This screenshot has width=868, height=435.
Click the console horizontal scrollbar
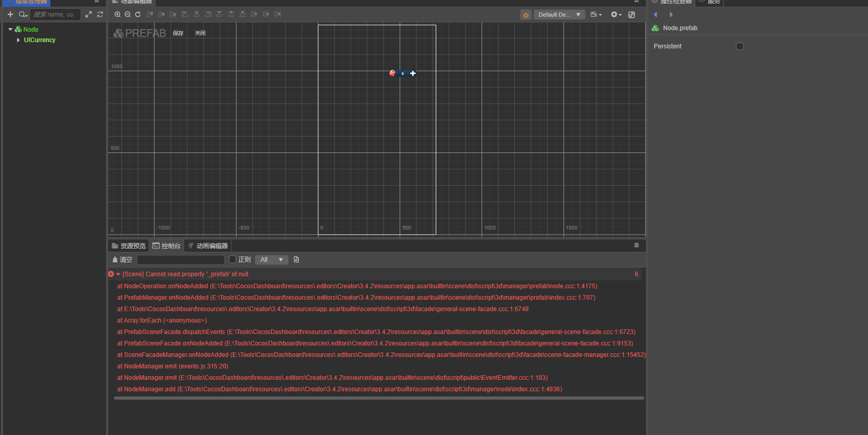(379, 398)
